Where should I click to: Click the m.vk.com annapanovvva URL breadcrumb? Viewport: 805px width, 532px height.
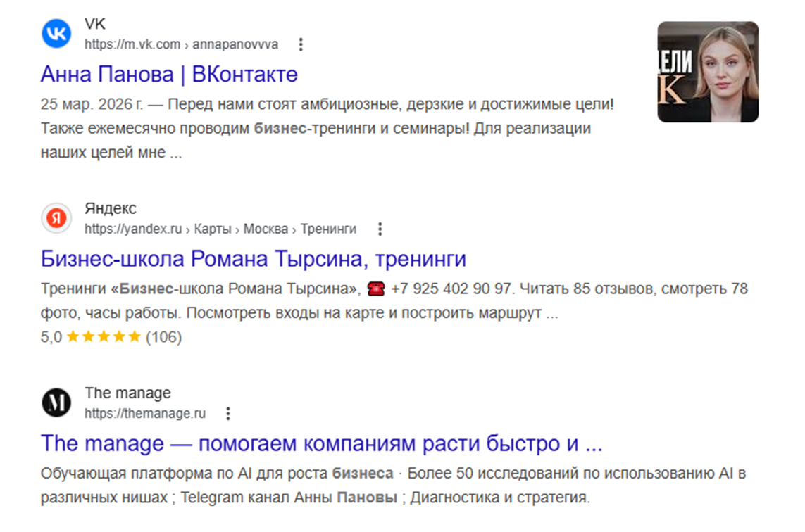(181, 44)
